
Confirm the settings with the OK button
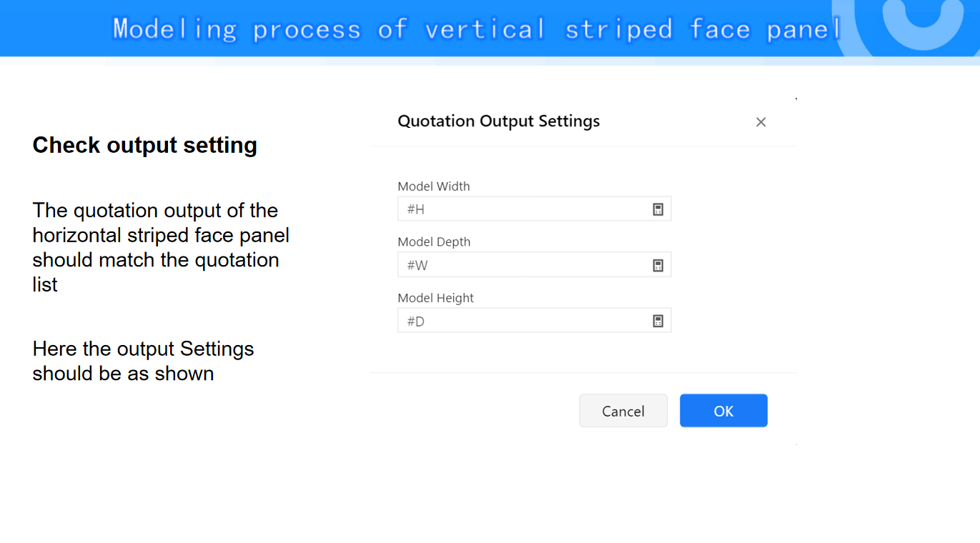pyautogui.click(x=723, y=411)
